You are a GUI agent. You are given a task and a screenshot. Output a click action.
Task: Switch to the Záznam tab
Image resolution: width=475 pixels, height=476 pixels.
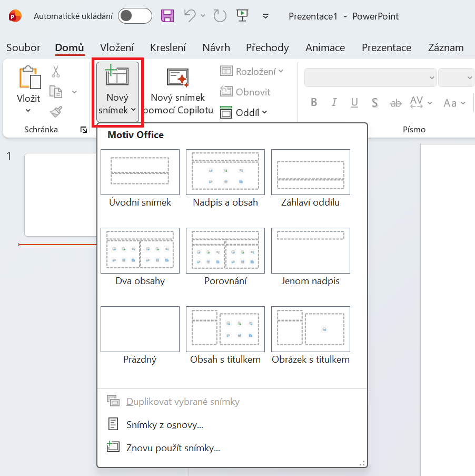point(446,47)
